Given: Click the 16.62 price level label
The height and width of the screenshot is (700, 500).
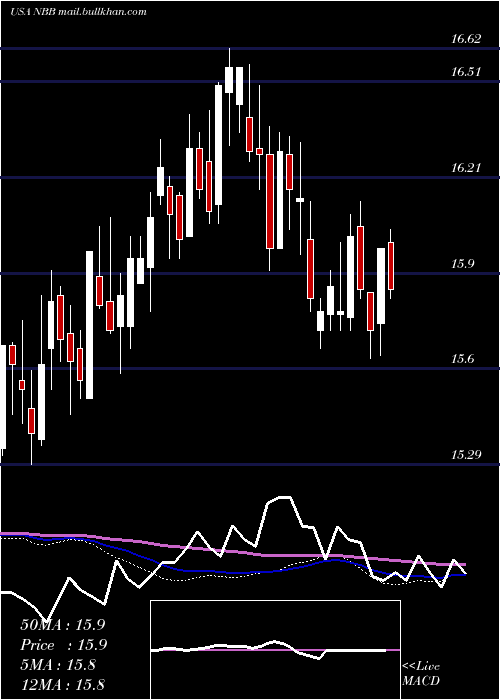Looking at the screenshot, I should click(466, 39).
